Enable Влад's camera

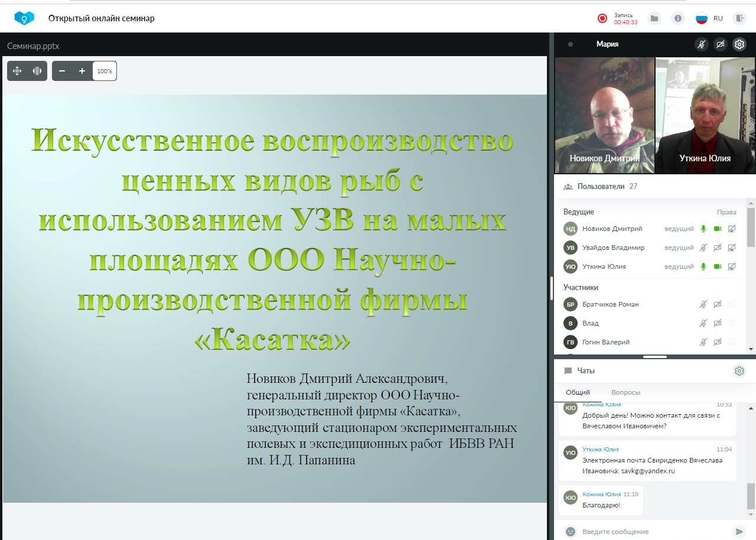click(718, 323)
